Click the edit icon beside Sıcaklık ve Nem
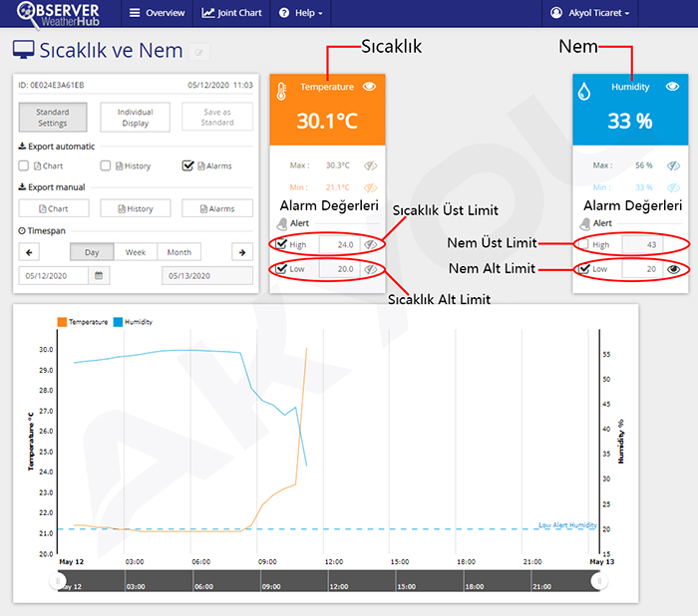698x616 pixels. pos(200,53)
